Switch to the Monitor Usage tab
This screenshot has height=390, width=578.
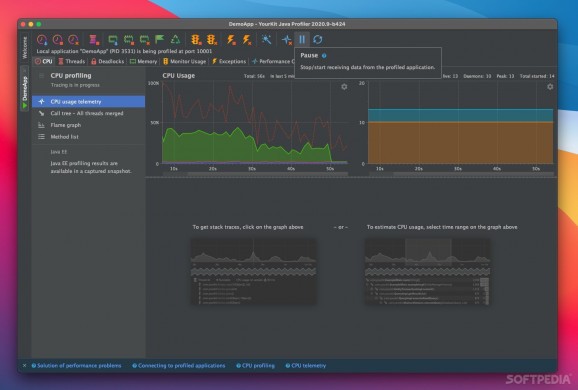(x=184, y=61)
